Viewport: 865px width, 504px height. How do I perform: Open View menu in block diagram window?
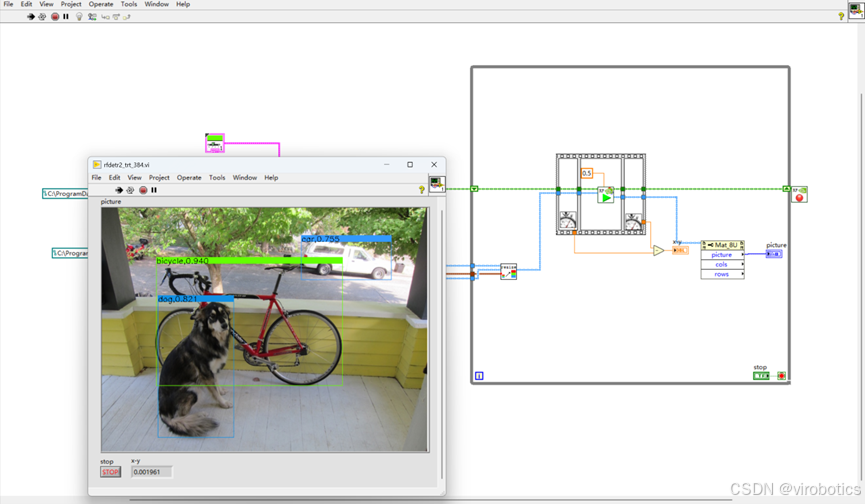(x=46, y=4)
